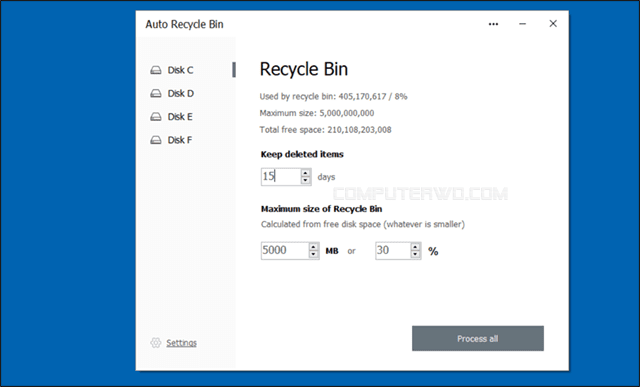Decrease the percent value with down arrow
640x387 pixels.
[416, 254]
